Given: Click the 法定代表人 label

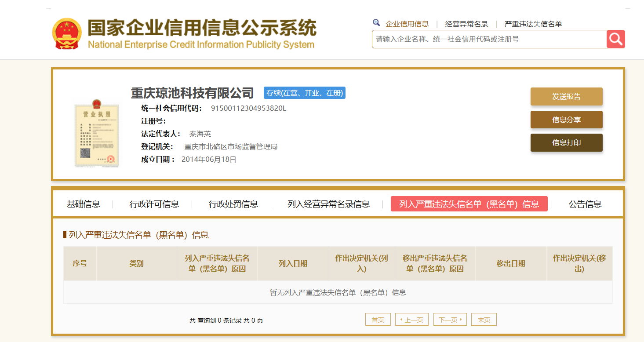Looking at the screenshot, I should pyautogui.click(x=161, y=134).
